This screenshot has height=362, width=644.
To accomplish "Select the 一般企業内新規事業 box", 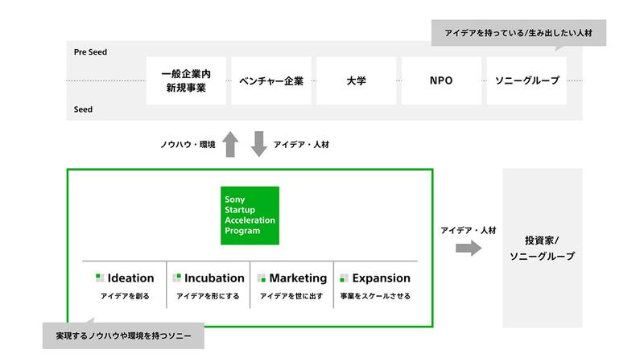I will click(x=186, y=80).
